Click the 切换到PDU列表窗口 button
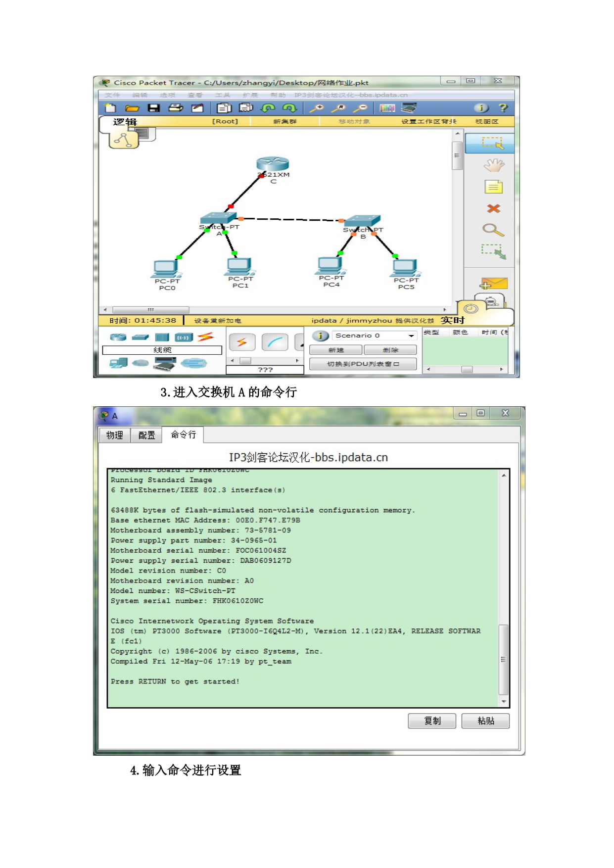The height and width of the screenshot is (868, 614). click(363, 364)
